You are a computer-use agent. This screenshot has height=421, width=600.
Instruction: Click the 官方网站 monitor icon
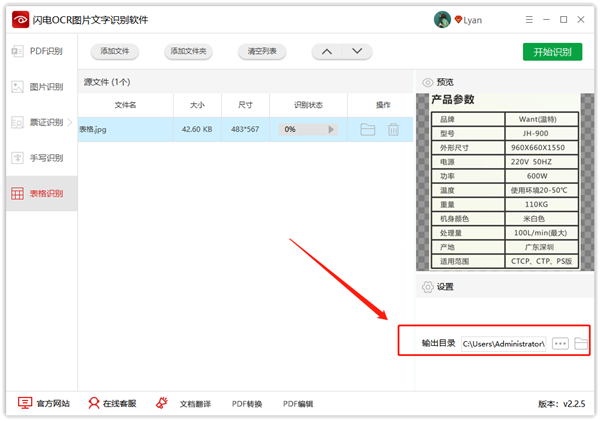25,403
